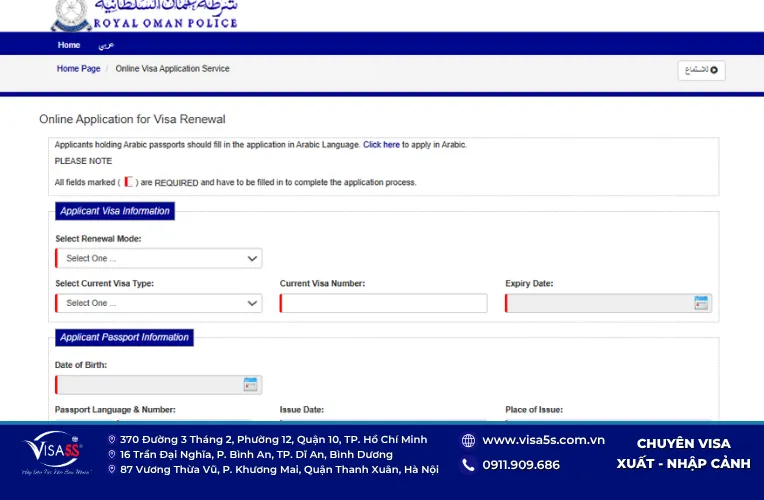Click the Royal Oman Police emblem logo

[71, 15]
